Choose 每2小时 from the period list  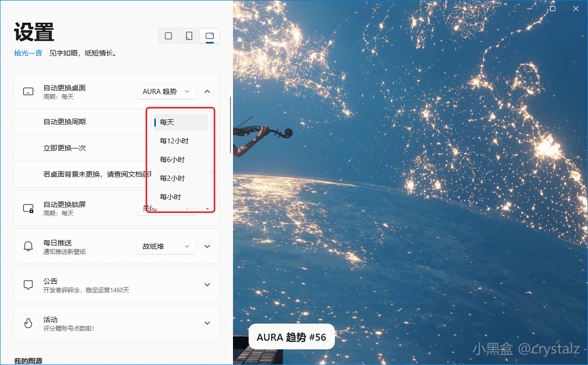181,178
